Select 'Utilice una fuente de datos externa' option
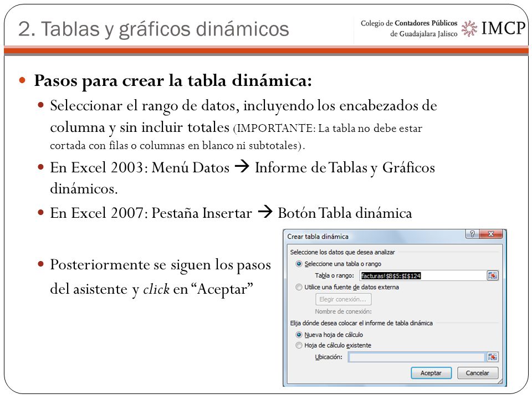The image size is (532, 399). coord(299,287)
